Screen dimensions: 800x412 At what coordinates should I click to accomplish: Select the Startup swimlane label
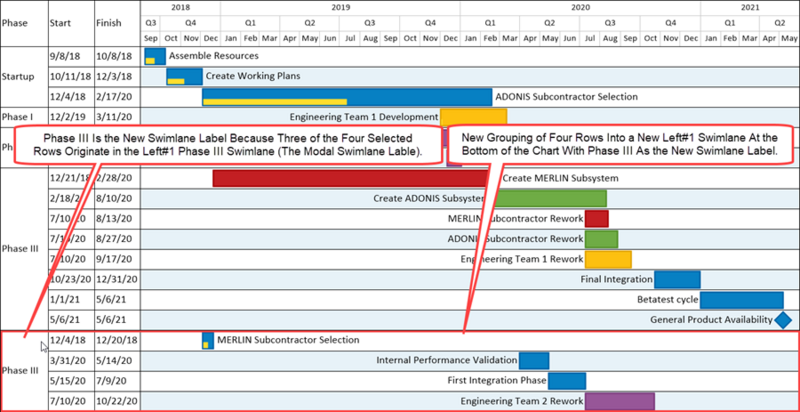click(x=18, y=77)
